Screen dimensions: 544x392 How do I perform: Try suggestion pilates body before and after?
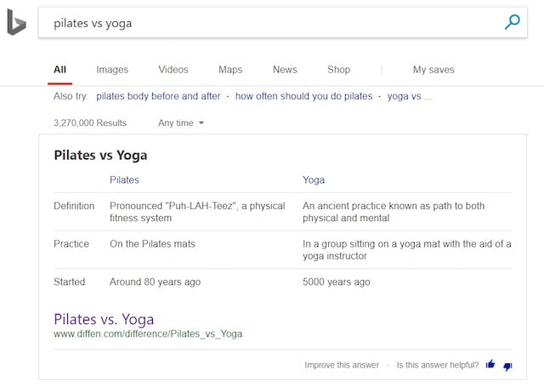click(x=158, y=97)
